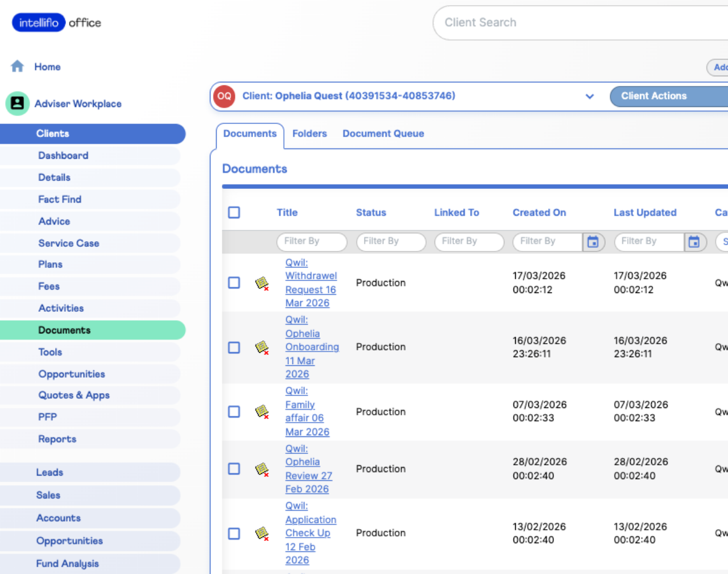Viewport: 728px width, 574px height.
Task: Click the intelliflo office logo
Action: [57, 23]
